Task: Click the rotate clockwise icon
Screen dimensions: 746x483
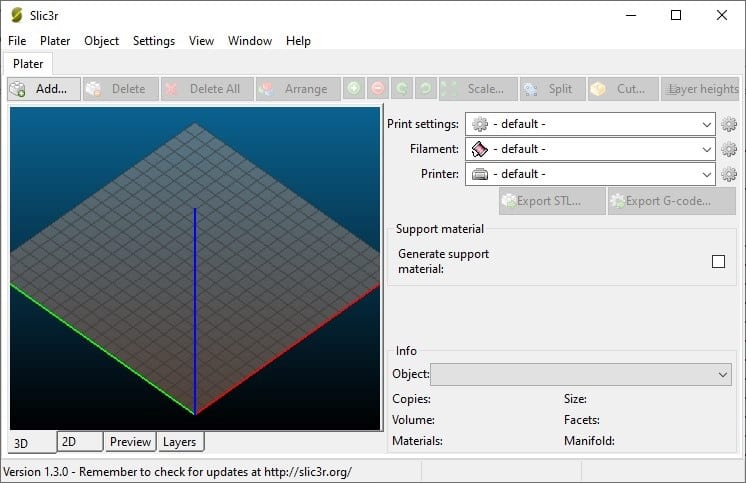Action: 426,89
